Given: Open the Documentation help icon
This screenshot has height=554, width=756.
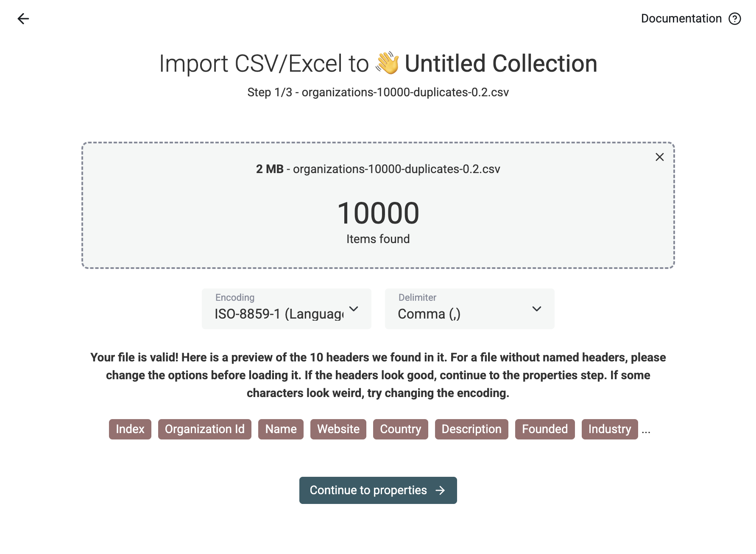Looking at the screenshot, I should tap(734, 19).
